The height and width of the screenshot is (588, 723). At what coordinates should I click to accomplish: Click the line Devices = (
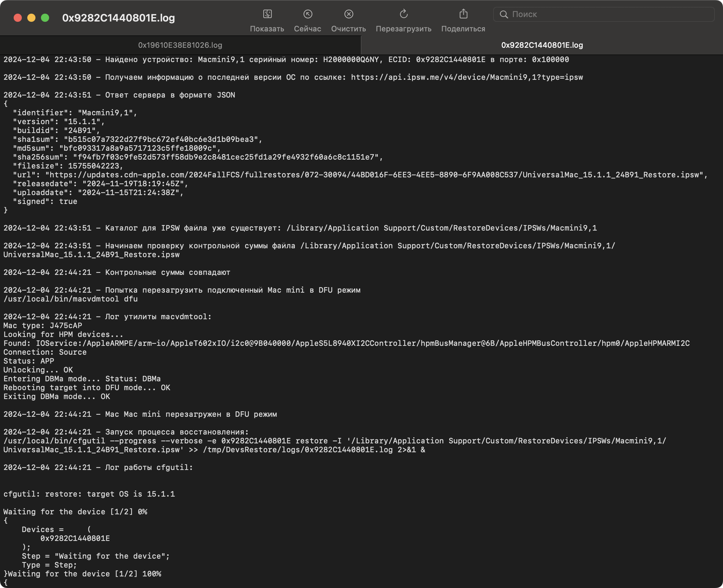[56, 530]
